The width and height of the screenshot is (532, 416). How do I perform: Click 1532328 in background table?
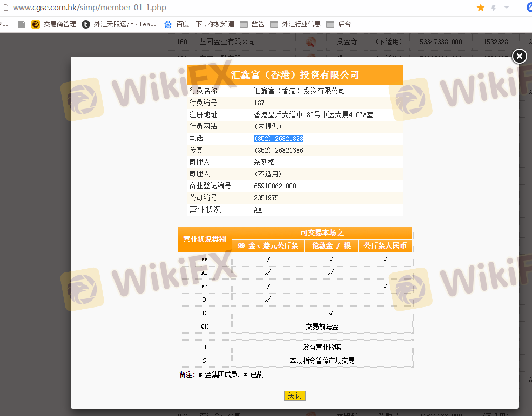pos(496,42)
